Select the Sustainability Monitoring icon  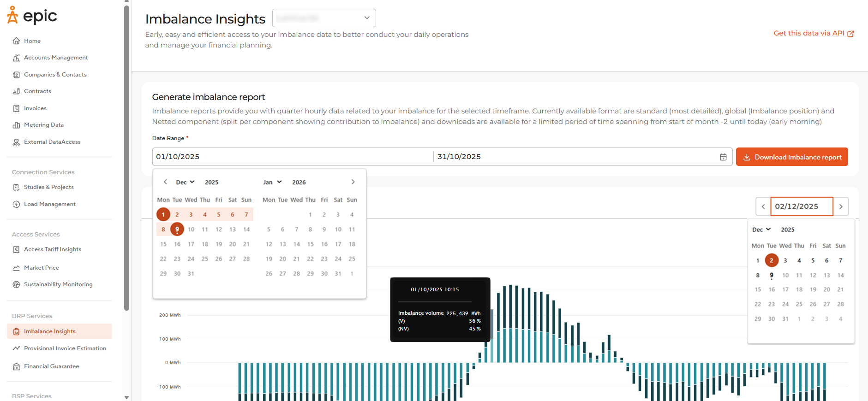click(x=16, y=284)
